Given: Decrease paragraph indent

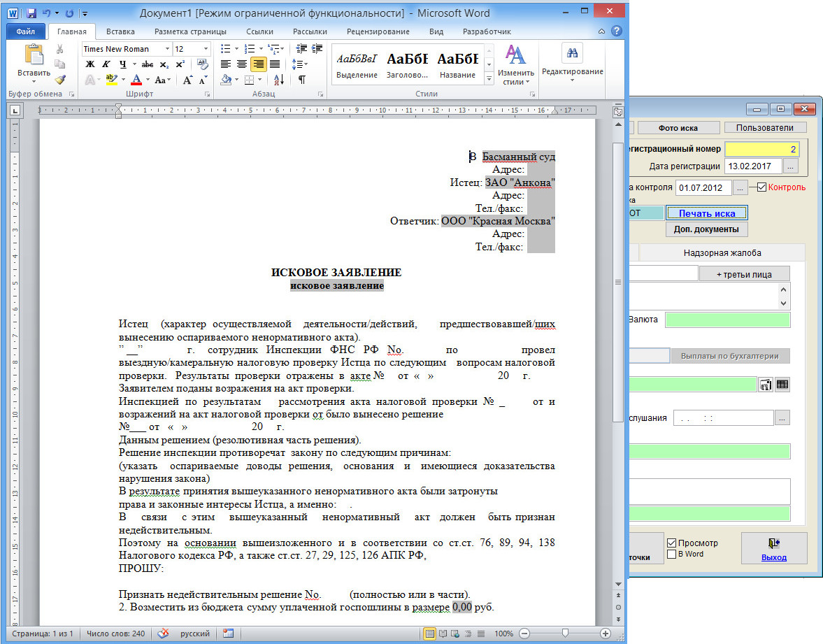Looking at the screenshot, I should click(301, 49).
